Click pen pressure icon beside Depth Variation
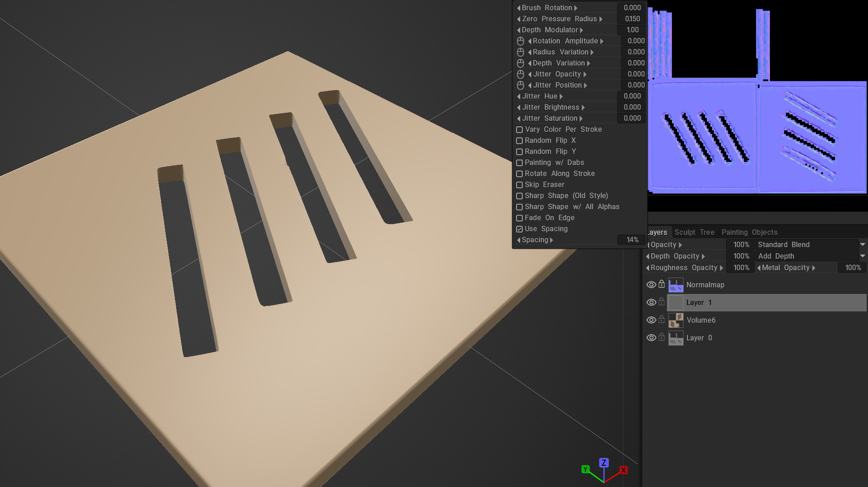Screen dimensions: 868x487 click(x=521, y=63)
